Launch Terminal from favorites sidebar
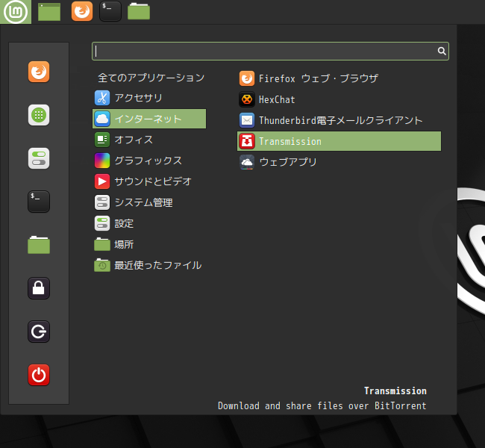The image size is (485, 448). [x=39, y=202]
